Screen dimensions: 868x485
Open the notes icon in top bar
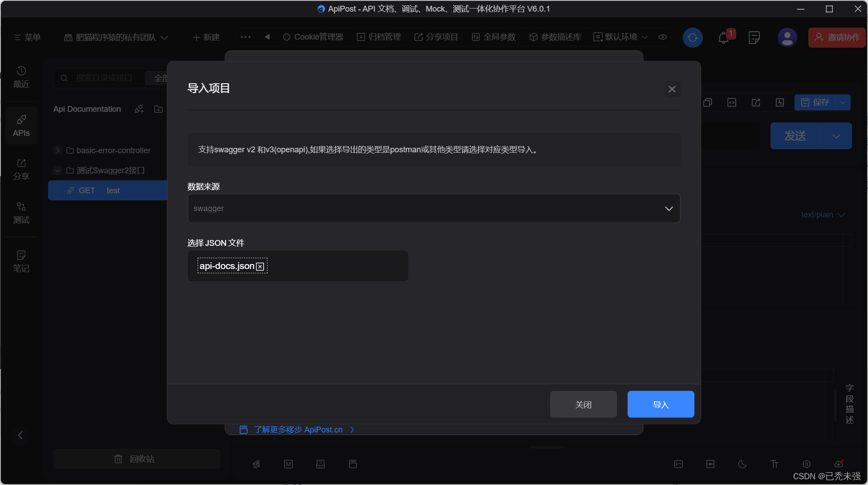[x=754, y=38]
